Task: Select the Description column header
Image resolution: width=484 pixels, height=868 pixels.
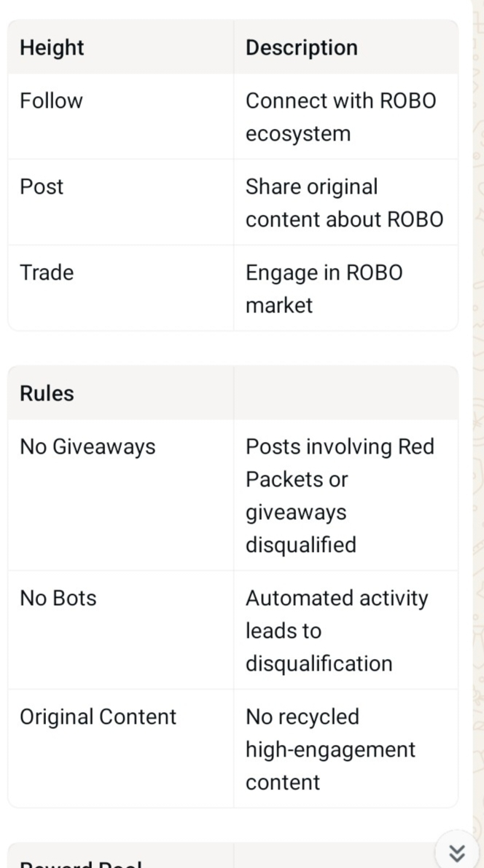Action: (301, 47)
